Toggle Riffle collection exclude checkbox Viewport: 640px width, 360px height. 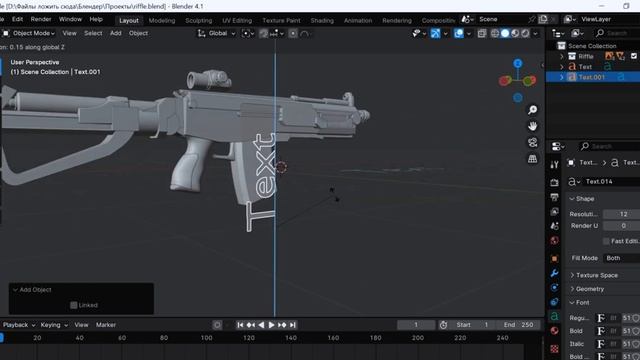coord(634,56)
